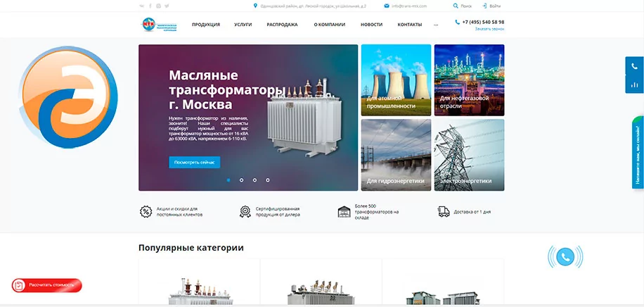Open the Instagram icon link

coord(158,6)
